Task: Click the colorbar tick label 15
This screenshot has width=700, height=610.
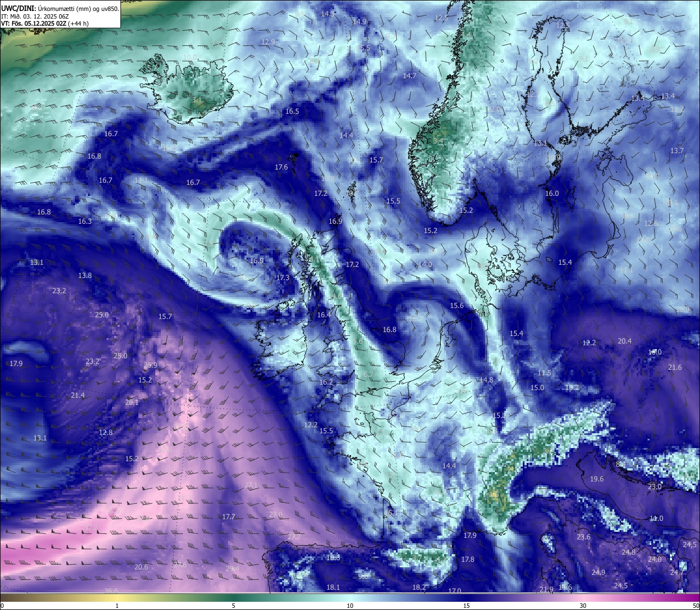Action: click(x=466, y=606)
